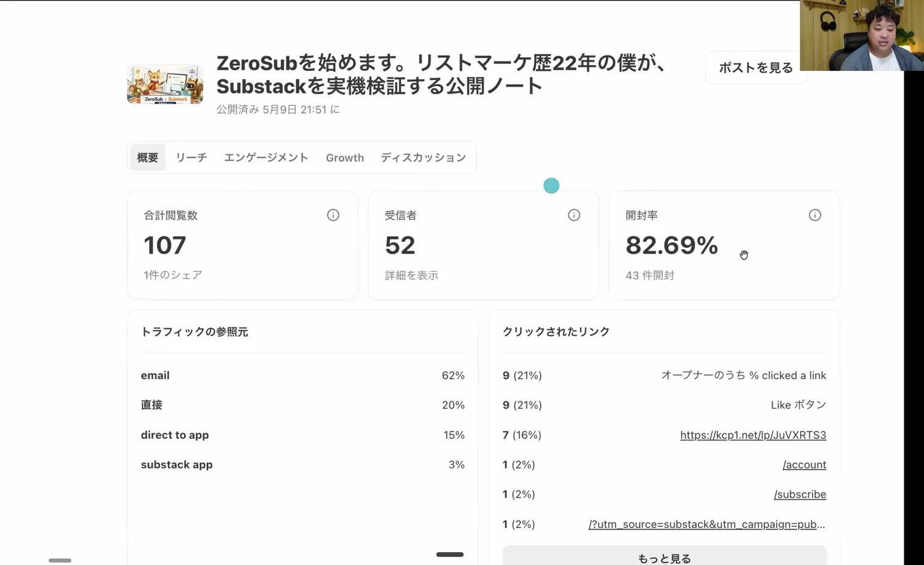Open the kcp1.net clicked link
This screenshot has width=924, height=565.
tap(753, 435)
